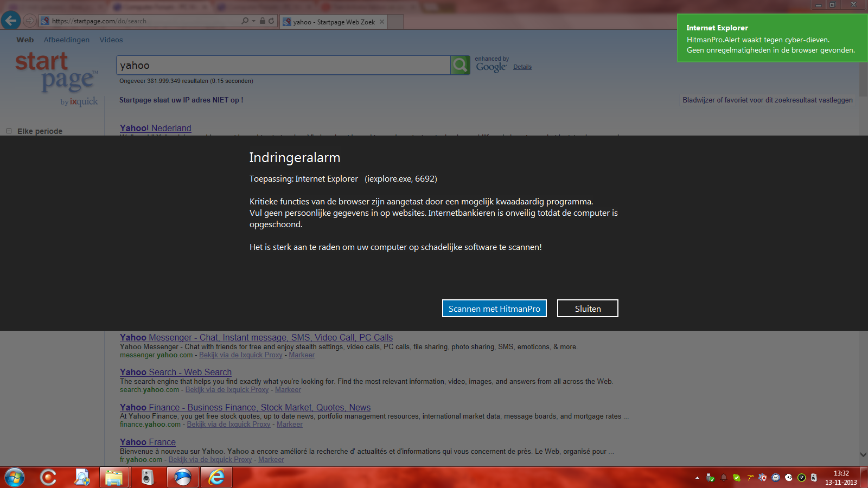Click the Show desktop strip at taskbar end
This screenshot has height=488, width=868.
coord(864,477)
